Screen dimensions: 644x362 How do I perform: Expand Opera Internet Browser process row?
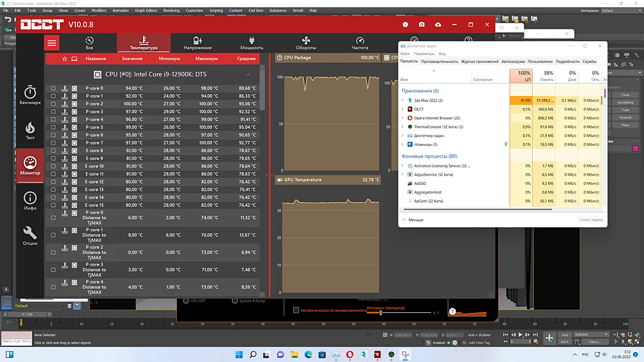(403, 118)
